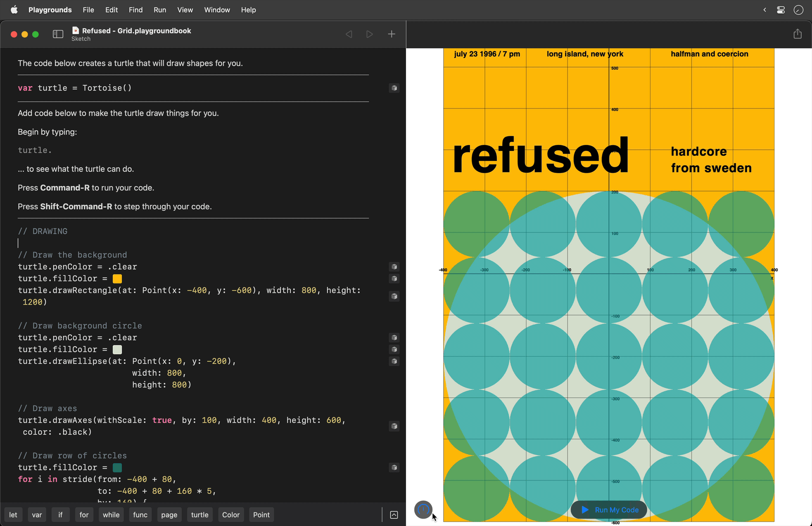Click the Apple menu icon

coord(14,9)
